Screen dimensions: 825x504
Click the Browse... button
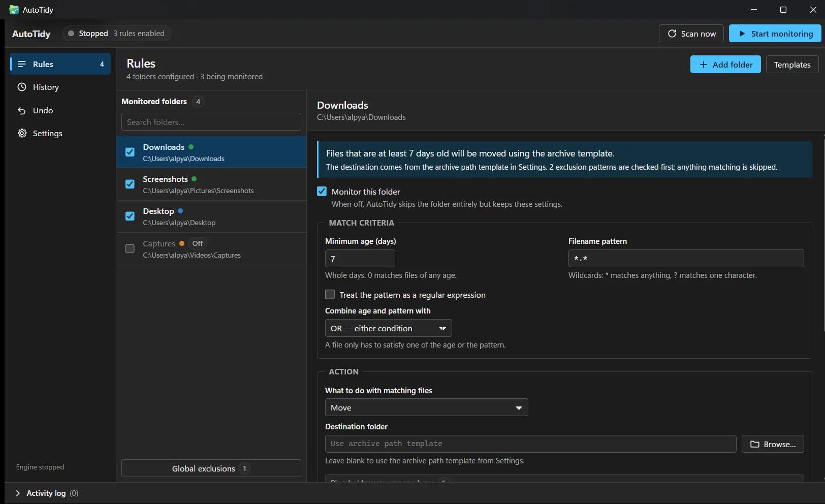pos(773,444)
